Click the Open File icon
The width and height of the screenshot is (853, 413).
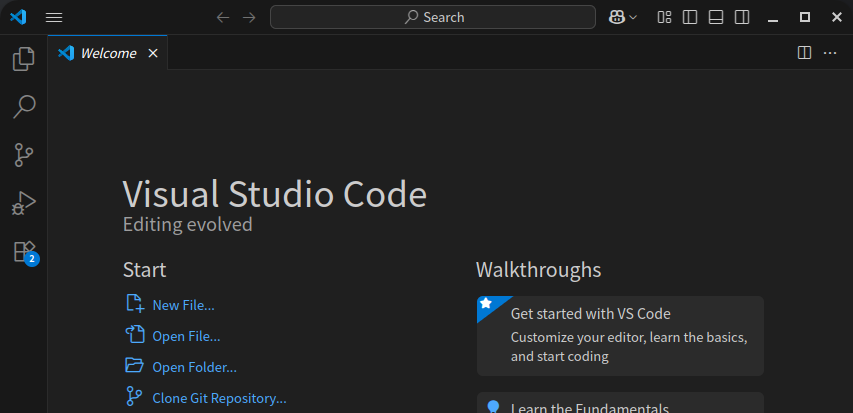click(x=135, y=334)
